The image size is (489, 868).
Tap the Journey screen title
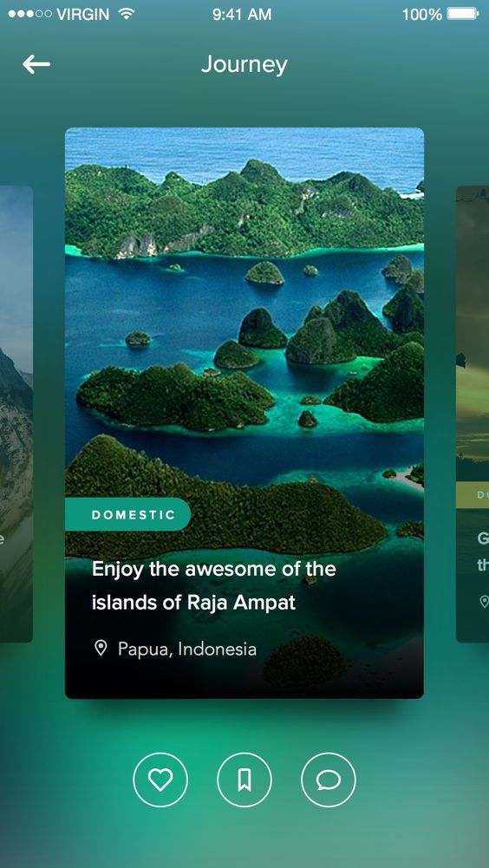pos(244,65)
